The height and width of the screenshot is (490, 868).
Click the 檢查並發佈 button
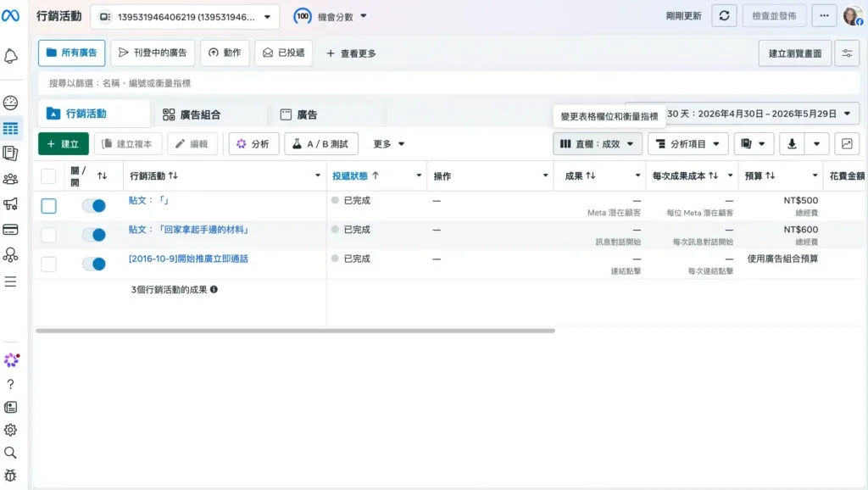coord(774,16)
